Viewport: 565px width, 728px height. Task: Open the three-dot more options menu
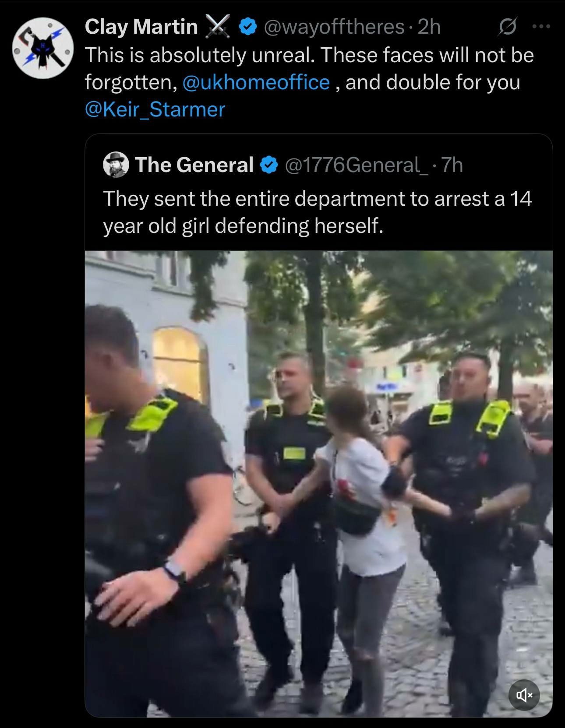click(x=540, y=27)
